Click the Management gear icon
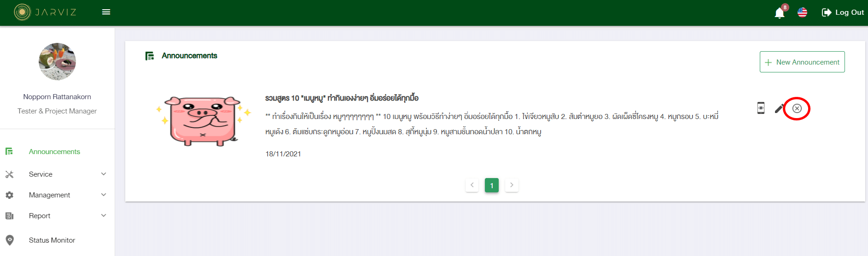The width and height of the screenshot is (868, 256). click(x=9, y=195)
